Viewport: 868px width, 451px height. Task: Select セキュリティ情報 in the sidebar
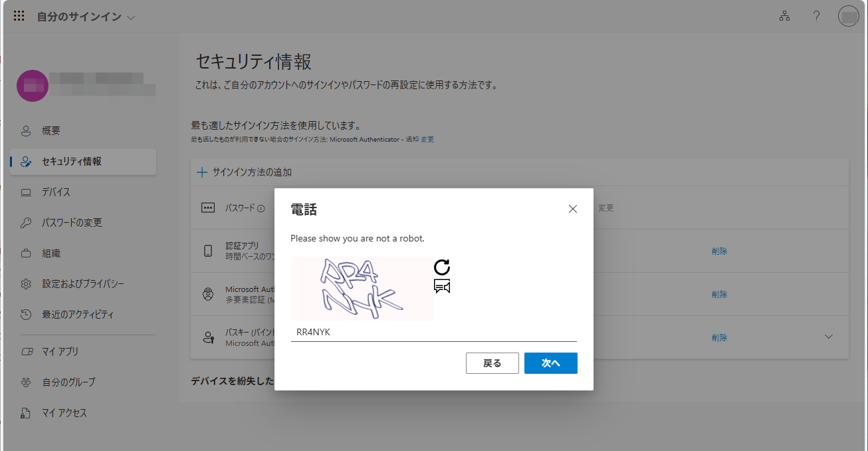[x=72, y=162]
